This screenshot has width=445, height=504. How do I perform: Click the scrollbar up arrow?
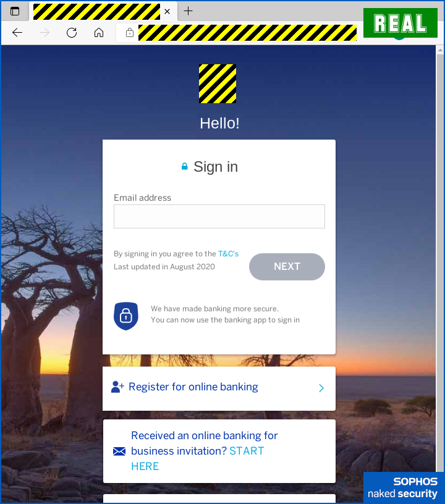point(440,50)
